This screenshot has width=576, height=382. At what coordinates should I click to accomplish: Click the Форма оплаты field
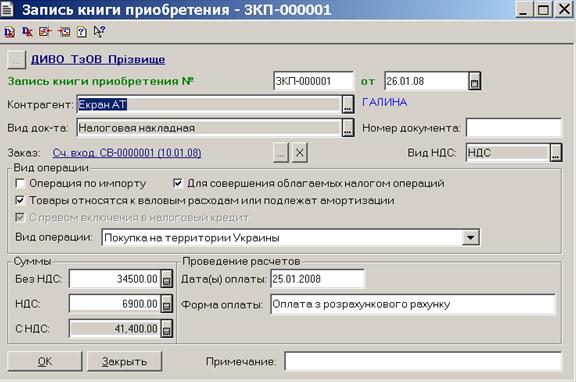413,304
